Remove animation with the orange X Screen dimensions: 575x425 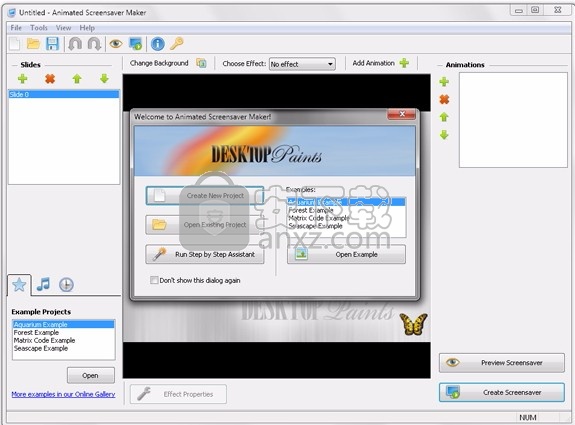pyautogui.click(x=444, y=99)
